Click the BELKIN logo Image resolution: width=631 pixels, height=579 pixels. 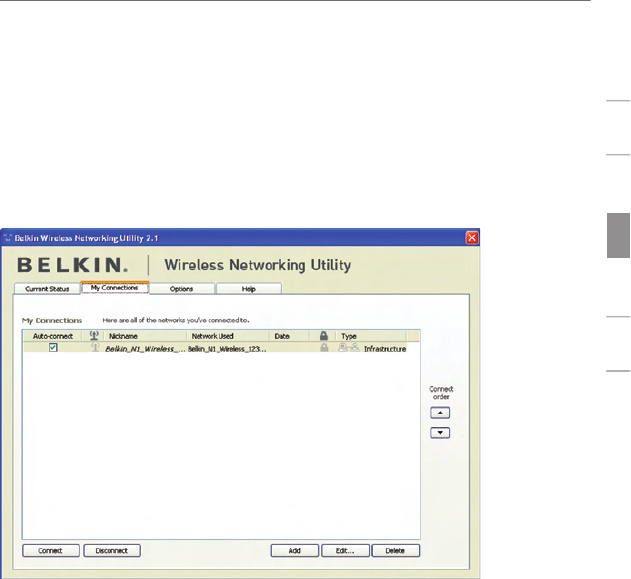73,265
